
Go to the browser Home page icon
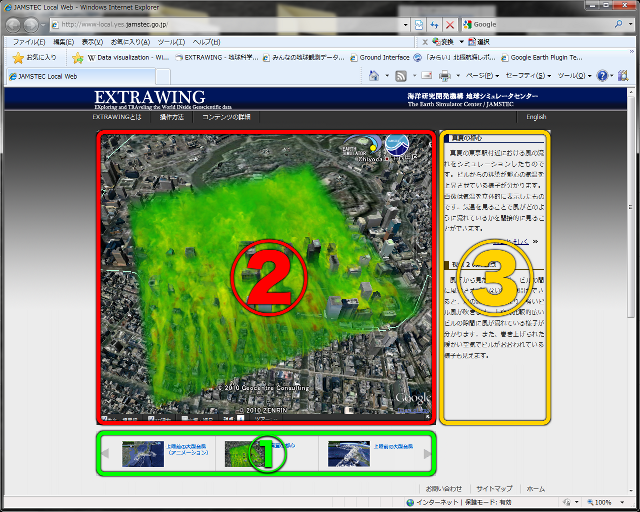click(x=374, y=76)
